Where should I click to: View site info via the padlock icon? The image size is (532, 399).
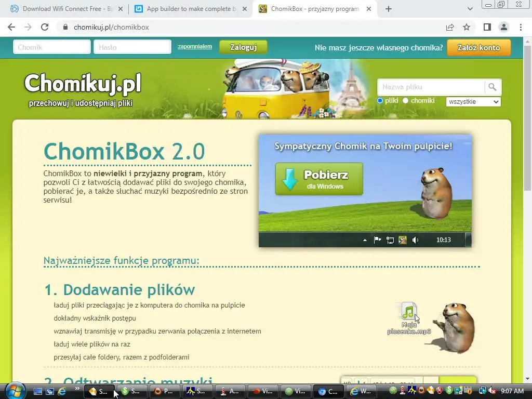pyautogui.click(x=65, y=27)
